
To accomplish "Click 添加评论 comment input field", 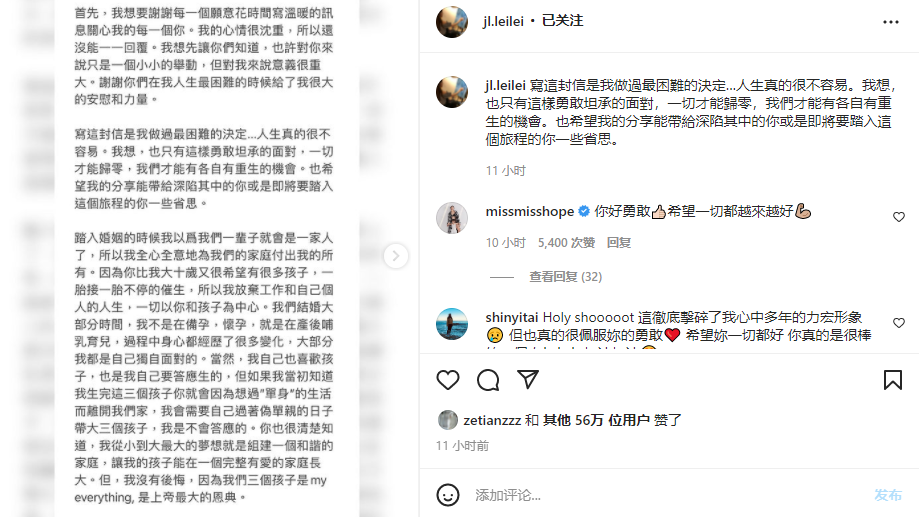I will click(668, 495).
